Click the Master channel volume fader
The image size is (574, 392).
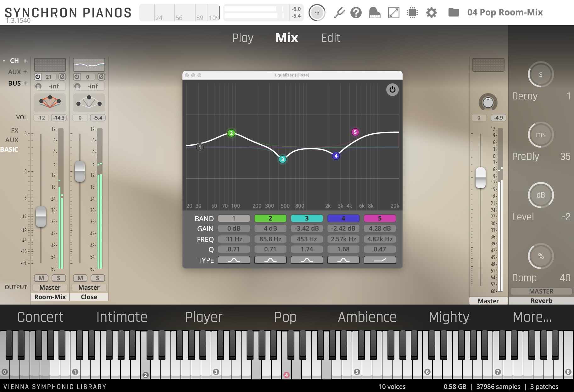[480, 178]
